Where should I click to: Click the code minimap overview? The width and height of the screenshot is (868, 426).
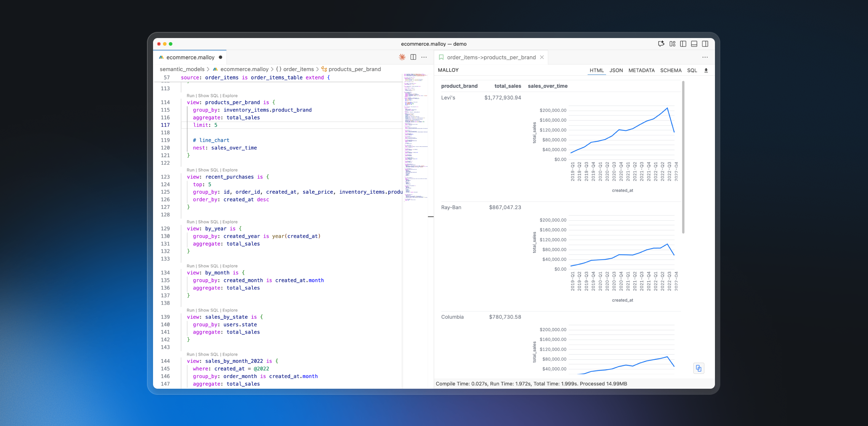[415, 137]
